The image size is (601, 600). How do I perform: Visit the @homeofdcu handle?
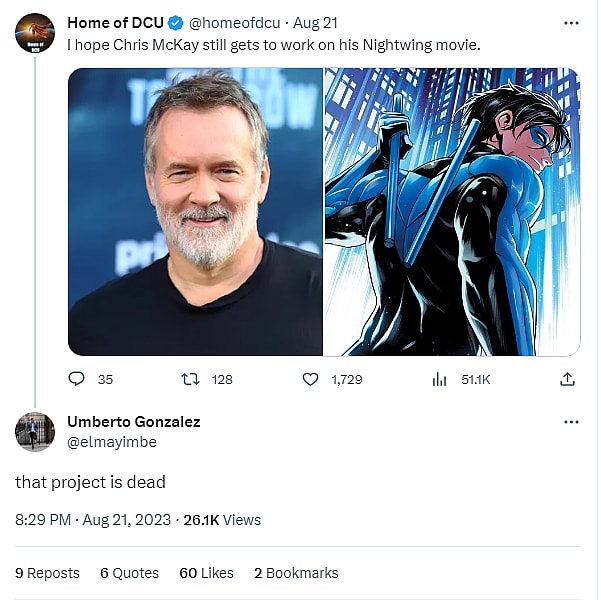(x=232, y=22)
